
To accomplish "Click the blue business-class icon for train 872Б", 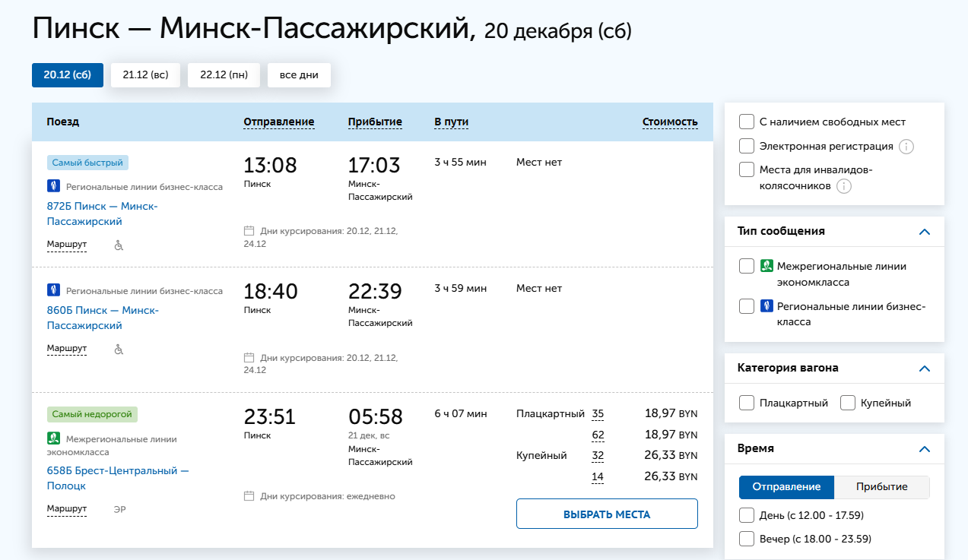I will point(53,186).
